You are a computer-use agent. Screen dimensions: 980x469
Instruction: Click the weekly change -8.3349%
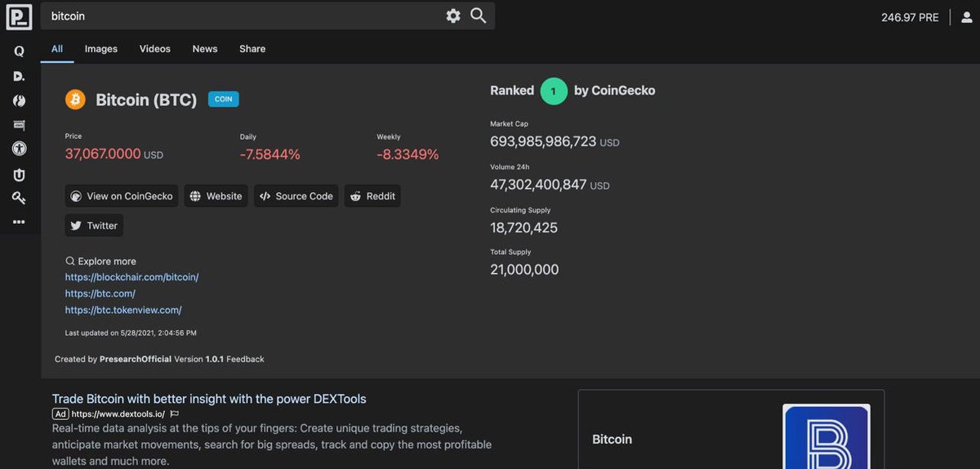point(408,154)
